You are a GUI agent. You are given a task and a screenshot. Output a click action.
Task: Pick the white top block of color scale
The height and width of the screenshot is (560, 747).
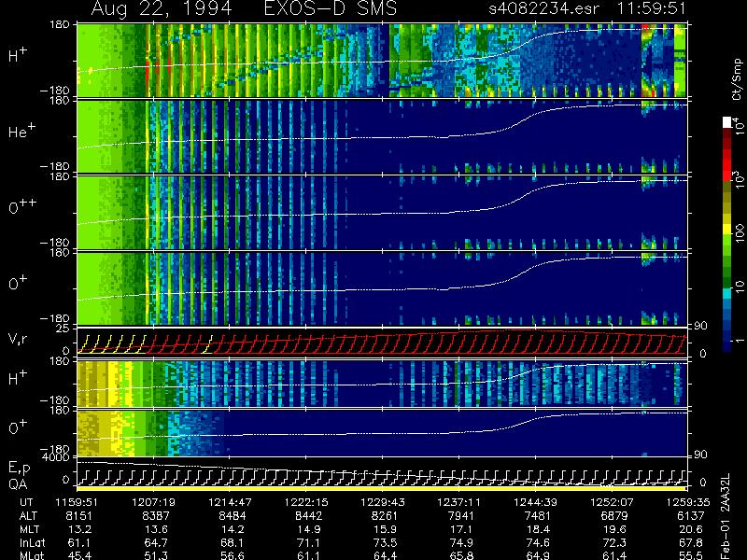727,122
